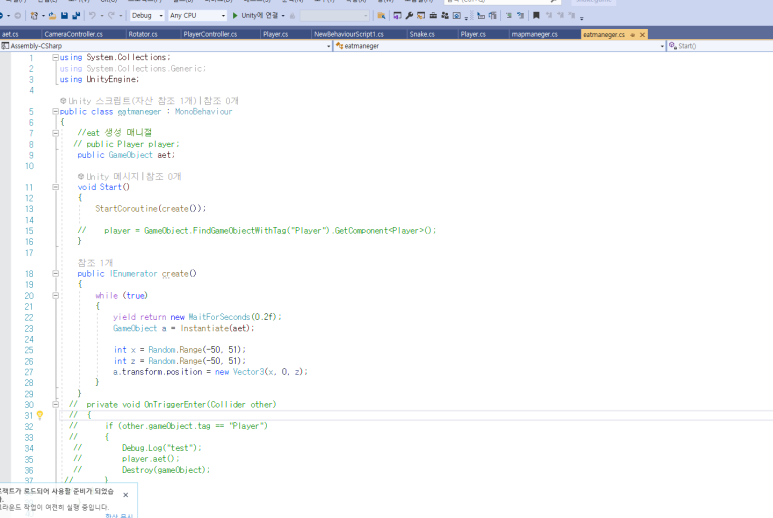Click the MonoBehaviour base class name
This screenshot has height=518, width=773.
[203, 112]
